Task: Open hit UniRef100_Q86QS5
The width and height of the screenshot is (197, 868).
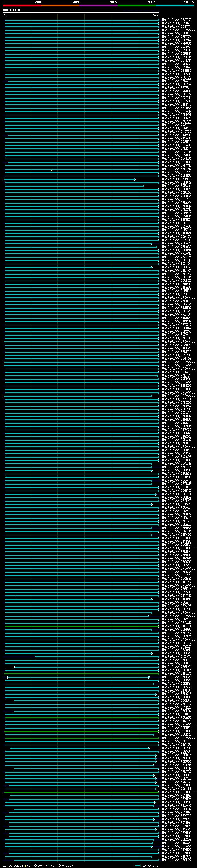Action: pyautogui.click(x=176, y=196)
